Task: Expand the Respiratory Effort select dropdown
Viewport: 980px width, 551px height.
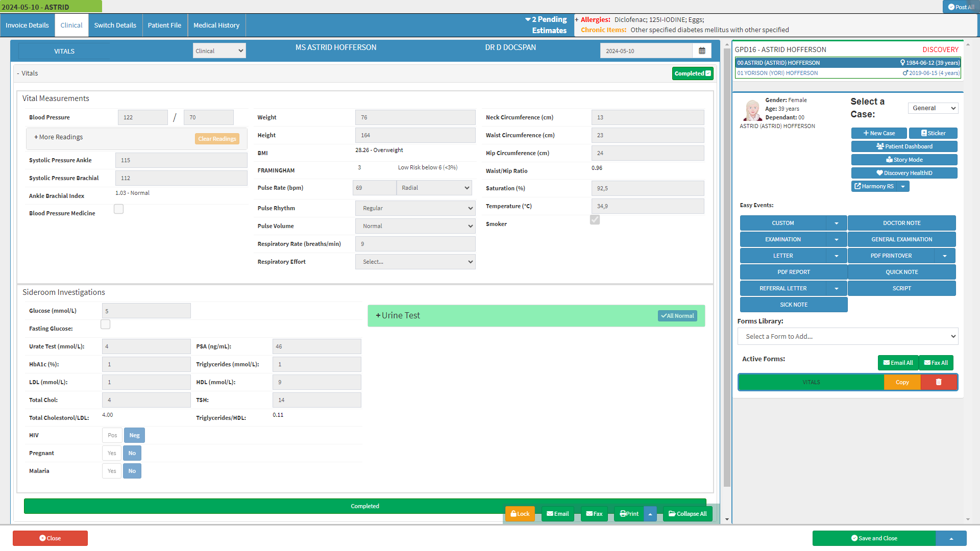Action: 415,262
